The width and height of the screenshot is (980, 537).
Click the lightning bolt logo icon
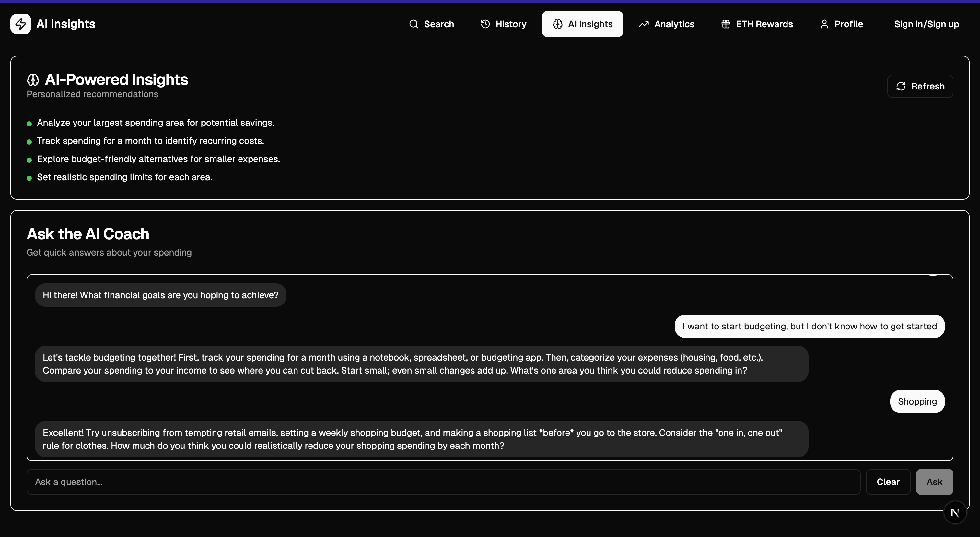(x=20, y=24)
